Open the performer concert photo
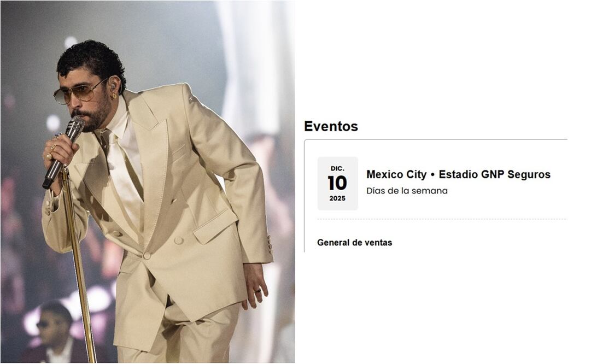This screenshot has height=364, width=591. click(x=148, y=181)
